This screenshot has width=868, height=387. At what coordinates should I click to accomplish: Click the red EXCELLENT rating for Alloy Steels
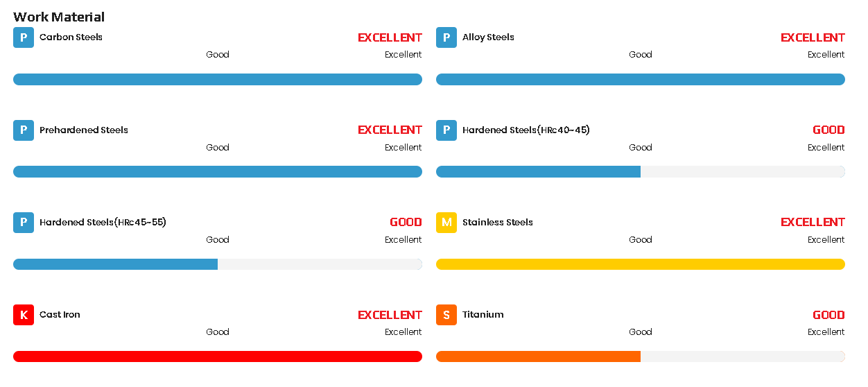[813, 37]
